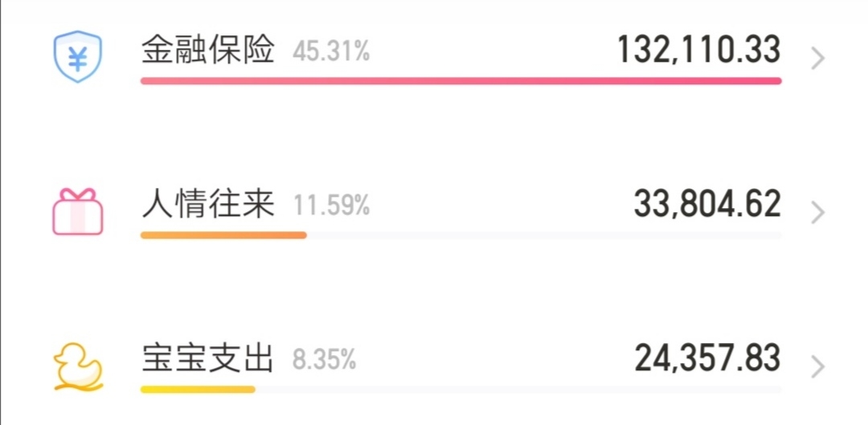Click the unfilled part of 宝宝支出 bar
The height and width of the screenshot is (425, 868).
click(x=518, y=390)
